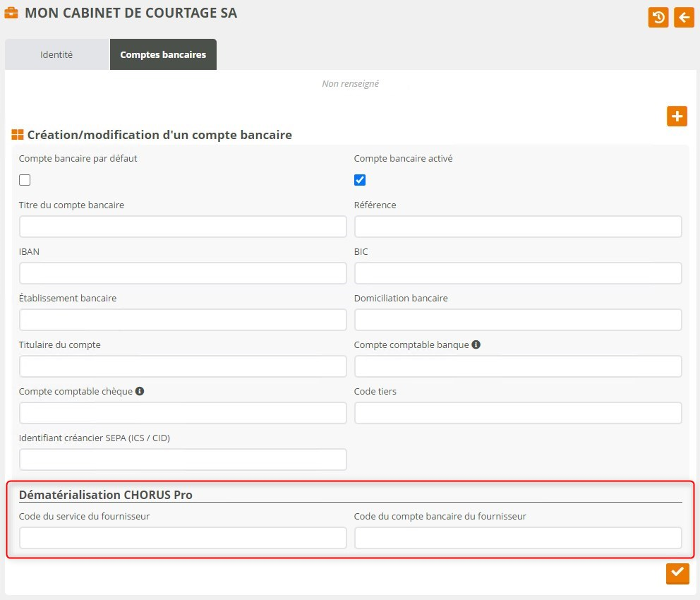Click the Code du service du fournisseur field

(x=183, y=538)
